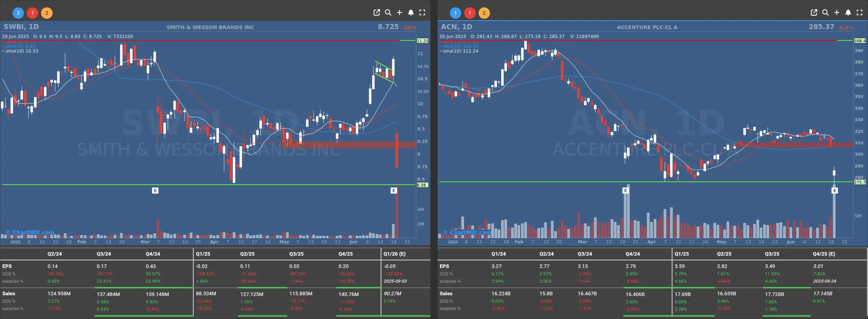
Task: Set alert with bell on ACN chart
Action: click(848, 13)
